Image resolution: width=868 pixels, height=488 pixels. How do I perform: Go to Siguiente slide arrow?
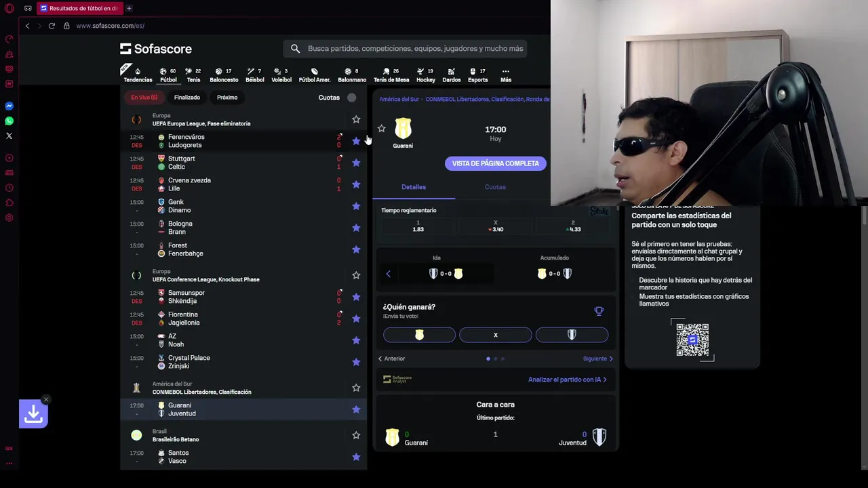point(598,359)
